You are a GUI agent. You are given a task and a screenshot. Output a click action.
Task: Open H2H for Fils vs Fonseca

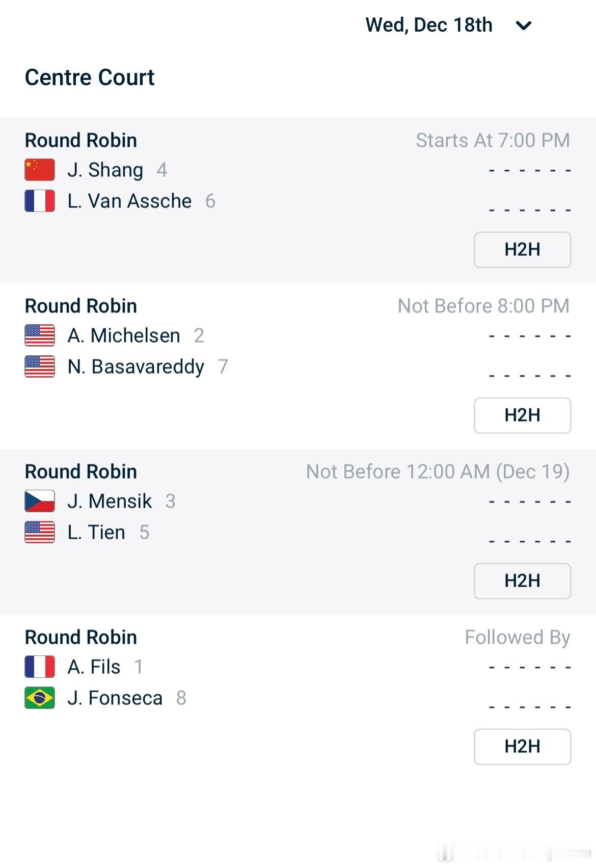[522, 747]
